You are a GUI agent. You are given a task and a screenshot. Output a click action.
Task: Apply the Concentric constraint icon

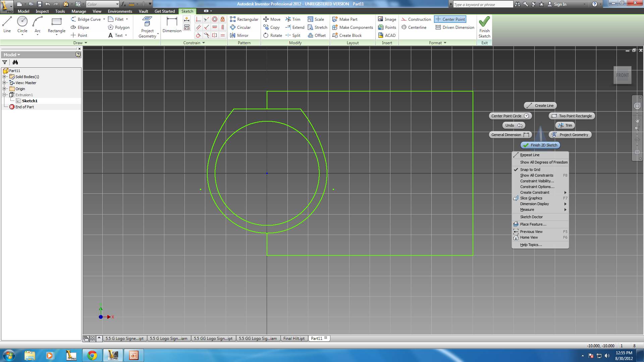tap(214, 19)
